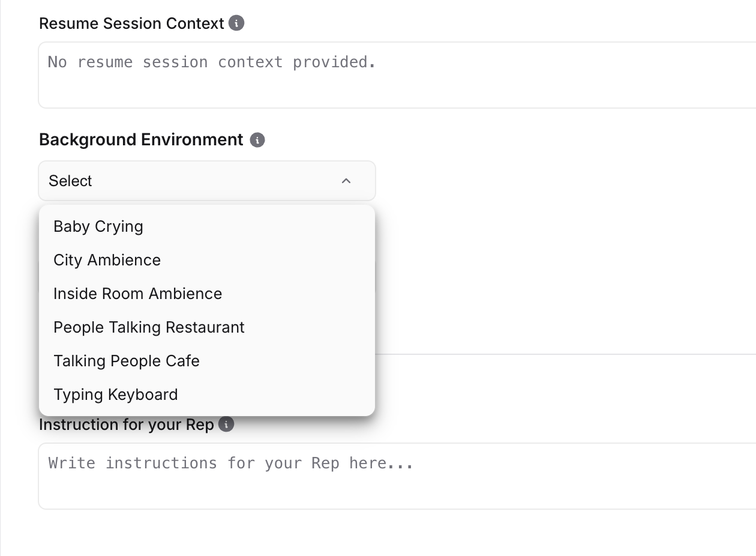The image size is (756, 556).
Task: Click the Resume Session Context label
Action: tap(131, 23)
